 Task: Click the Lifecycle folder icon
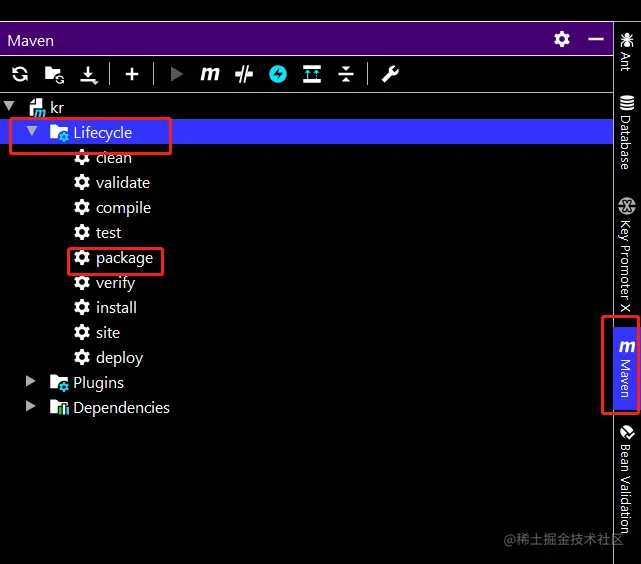coord(59,133)
